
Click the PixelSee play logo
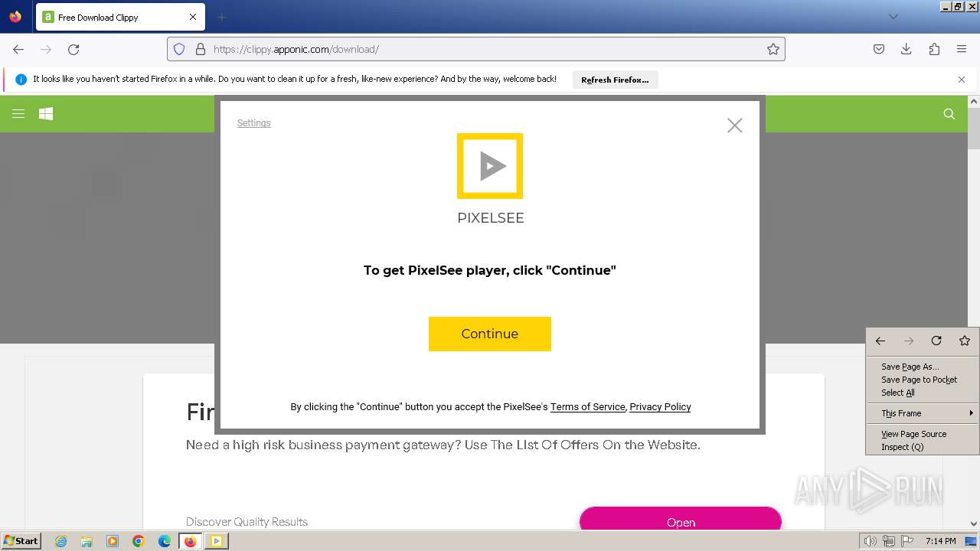[490, 166]
